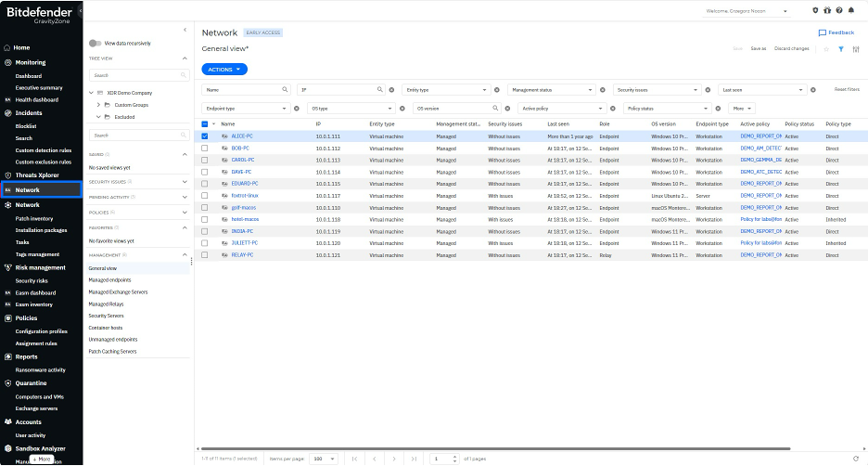Open the items per page dropdown
The image size is (868, 466).
point(324,459)
